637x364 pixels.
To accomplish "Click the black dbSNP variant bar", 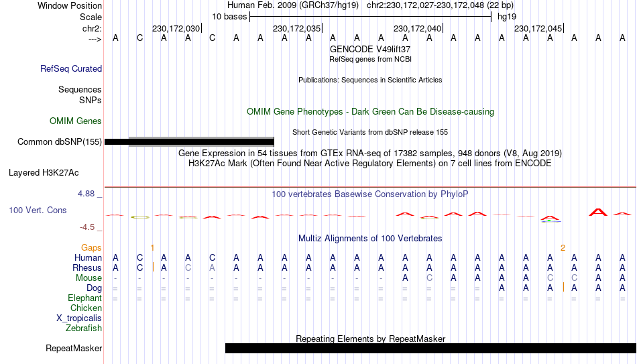I will (189, 142).
